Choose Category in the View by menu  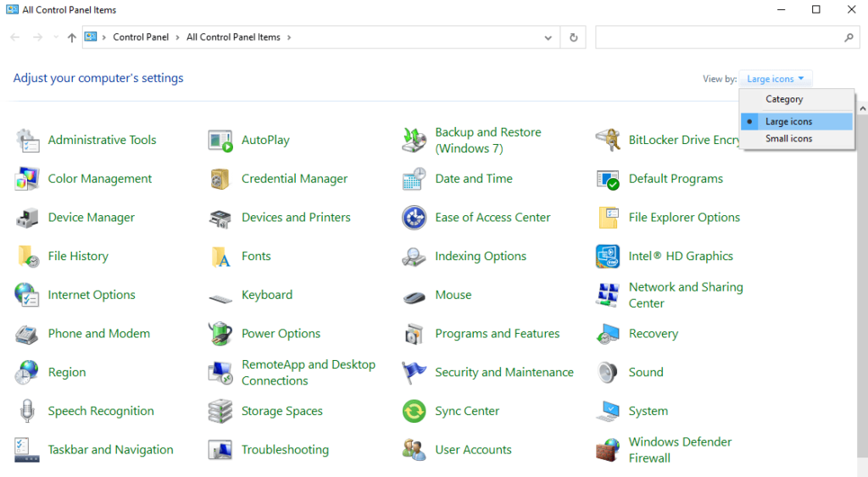click(797, 99)
